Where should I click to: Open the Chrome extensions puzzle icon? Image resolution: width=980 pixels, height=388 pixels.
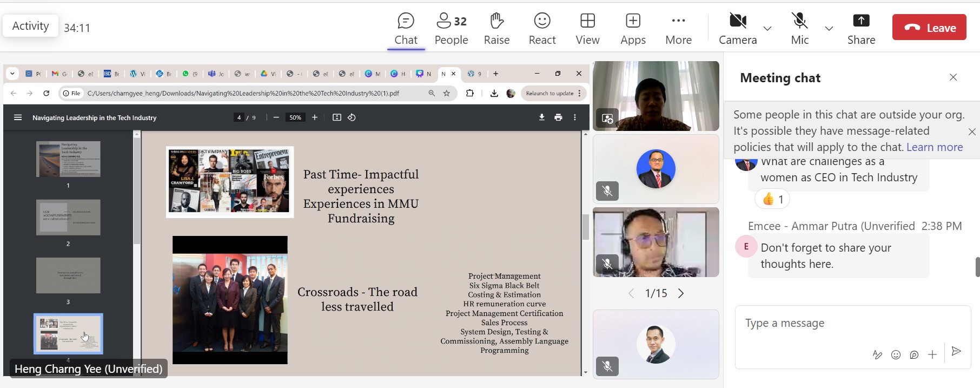coord(470,93)
